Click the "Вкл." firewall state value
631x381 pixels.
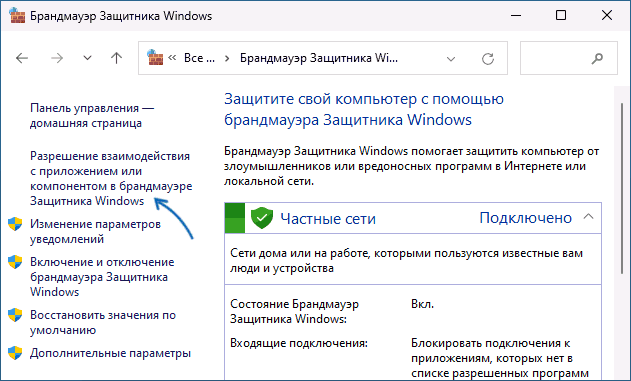tap(423, 304)
